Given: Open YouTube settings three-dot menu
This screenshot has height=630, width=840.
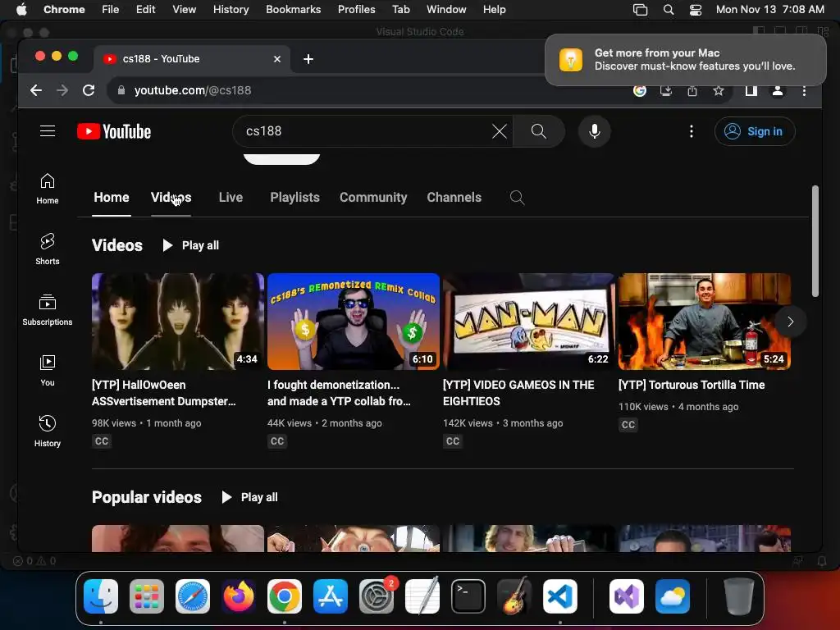Looking at the screenshot, I should point(691,131).
